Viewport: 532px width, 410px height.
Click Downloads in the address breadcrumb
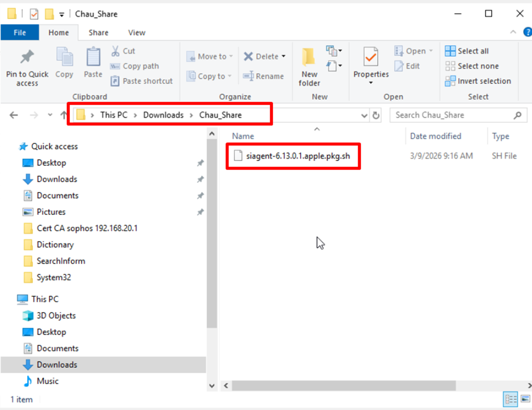click(163, 115)
